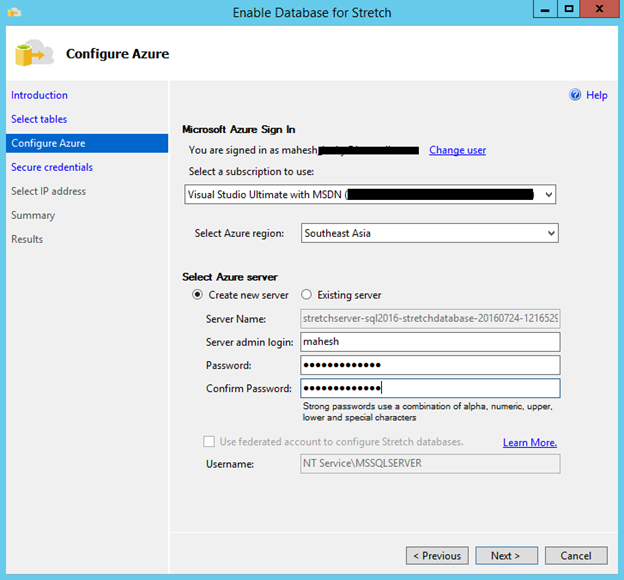The height and width of the screenshot is (580, 624).
Task: Click the Change user link
Action: 457,150
